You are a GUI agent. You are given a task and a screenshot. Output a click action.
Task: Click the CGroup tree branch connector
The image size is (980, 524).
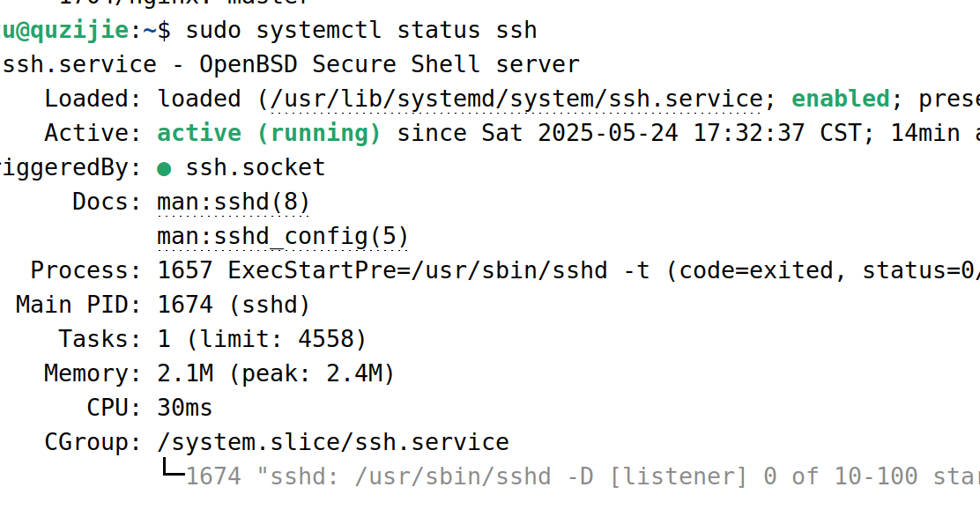174,467
